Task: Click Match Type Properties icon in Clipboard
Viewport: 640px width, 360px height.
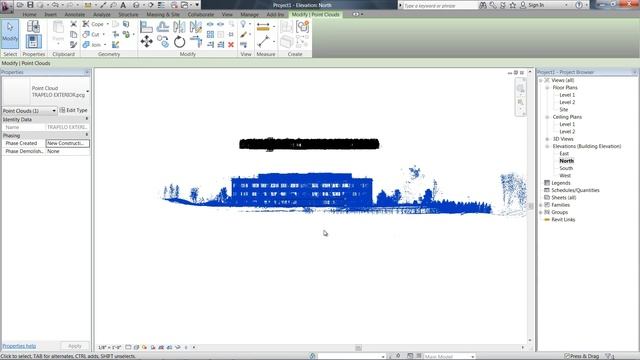Action: (73, 44)
